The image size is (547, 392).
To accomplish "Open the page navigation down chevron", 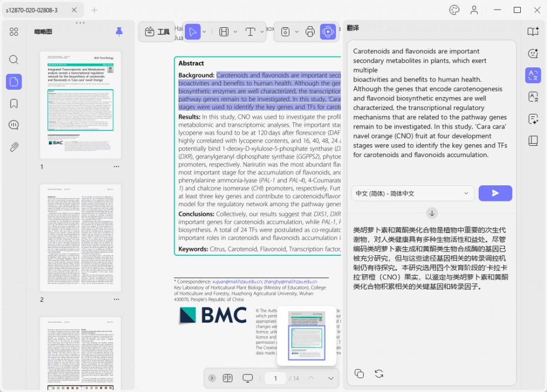I will pos(331,378).
